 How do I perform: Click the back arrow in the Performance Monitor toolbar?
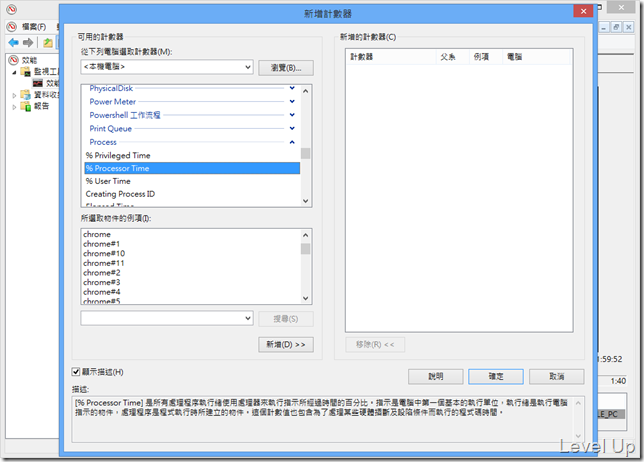[13, 42]
